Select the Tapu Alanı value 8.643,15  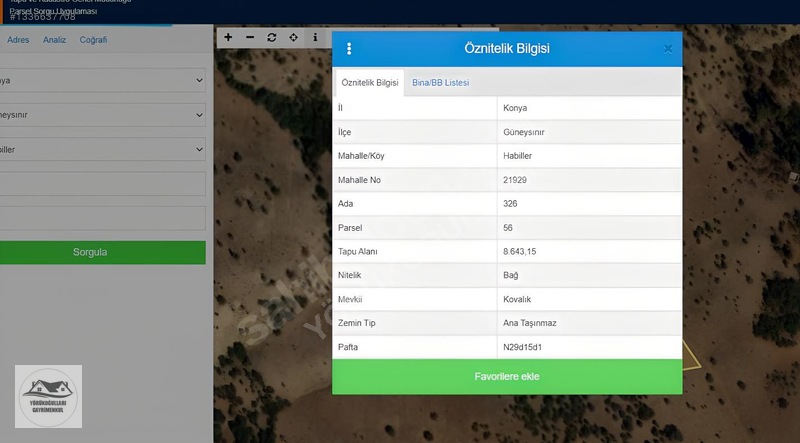pyautogui.click(x=590, y=252)
